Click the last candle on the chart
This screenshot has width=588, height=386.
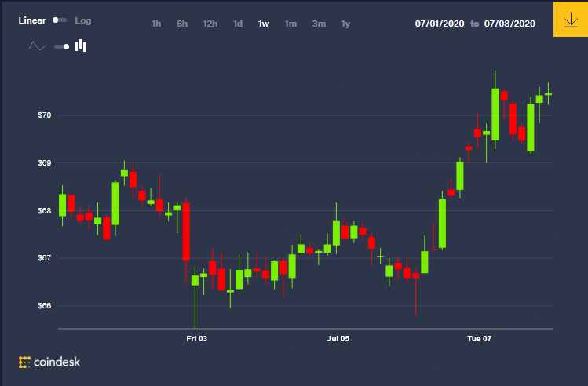548,94
